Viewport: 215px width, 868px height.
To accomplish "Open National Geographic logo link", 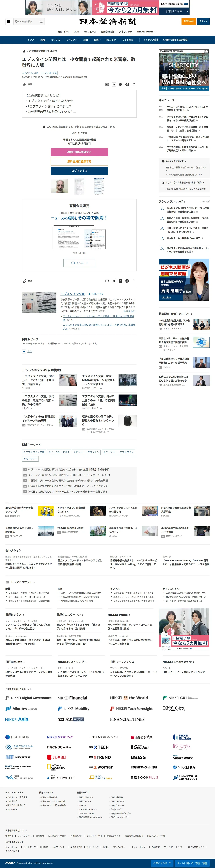I will (56, 767).
